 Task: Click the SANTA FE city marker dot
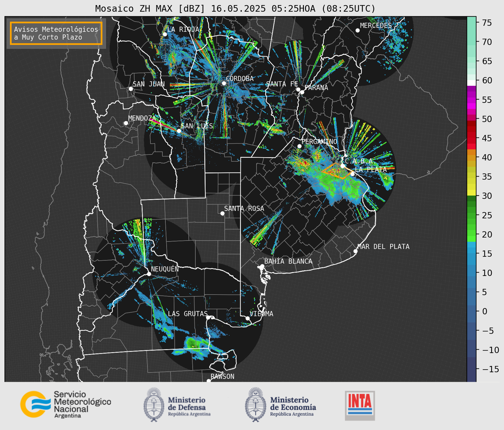click(298, 89)
